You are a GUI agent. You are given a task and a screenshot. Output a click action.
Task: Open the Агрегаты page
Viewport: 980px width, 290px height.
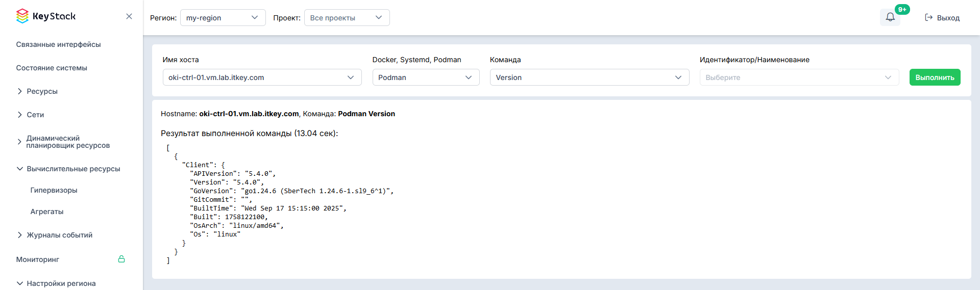(47, 212)
